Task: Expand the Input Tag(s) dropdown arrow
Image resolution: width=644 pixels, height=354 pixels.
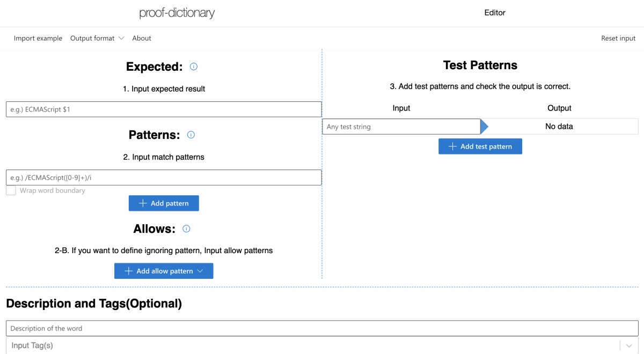Action: [x=628, y=346]
